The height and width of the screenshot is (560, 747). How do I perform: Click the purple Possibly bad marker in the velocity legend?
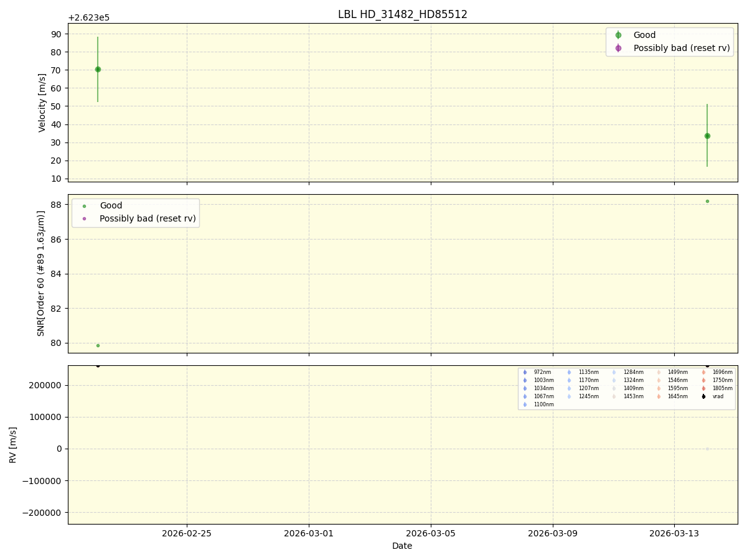(x=618, y=48)
